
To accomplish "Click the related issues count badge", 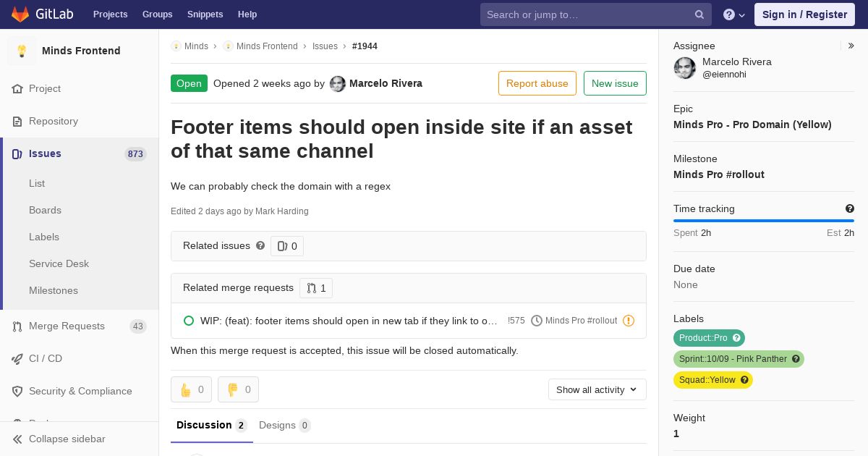I will pyautogui.click(x=287, y=246).
